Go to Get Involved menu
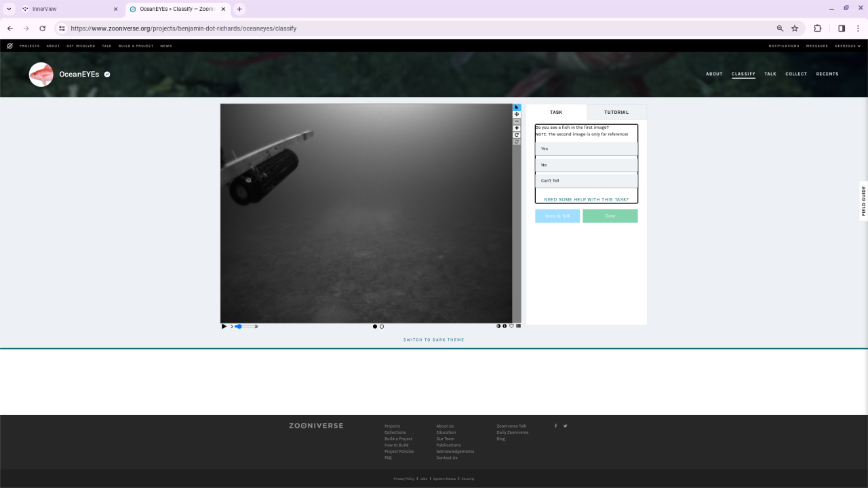 coord(81,46)
